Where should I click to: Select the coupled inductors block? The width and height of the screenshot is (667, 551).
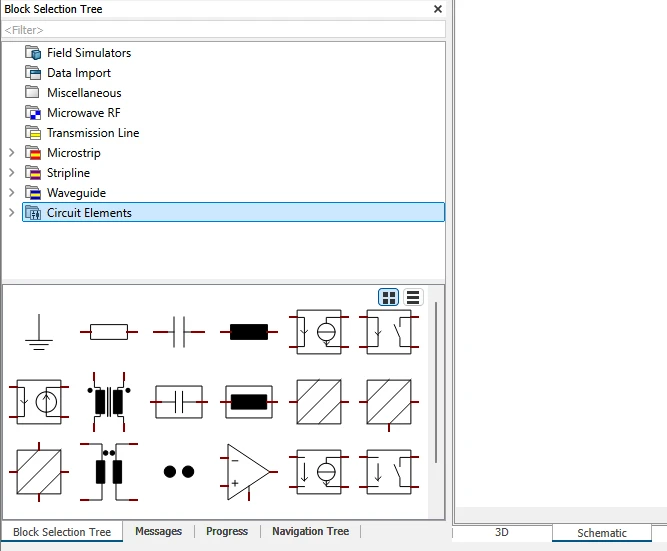coord(109,472)
